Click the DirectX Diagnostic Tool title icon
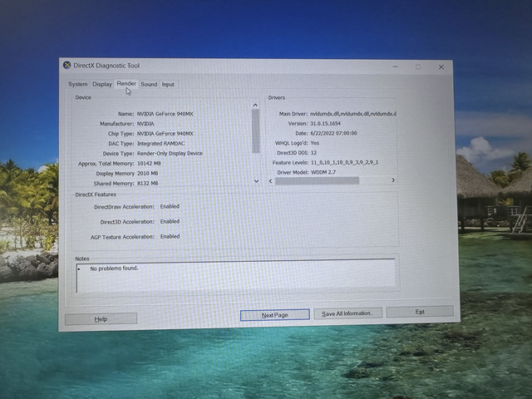Screen dimensions: 532x399 tap(66, 65)
